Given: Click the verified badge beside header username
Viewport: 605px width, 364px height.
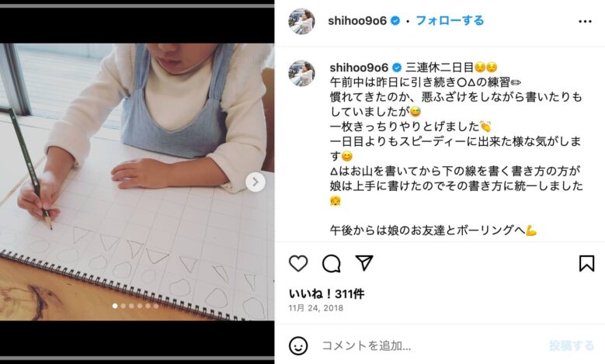Looking at the screenshot, I should pyautogui.click(x=395, y=21).
